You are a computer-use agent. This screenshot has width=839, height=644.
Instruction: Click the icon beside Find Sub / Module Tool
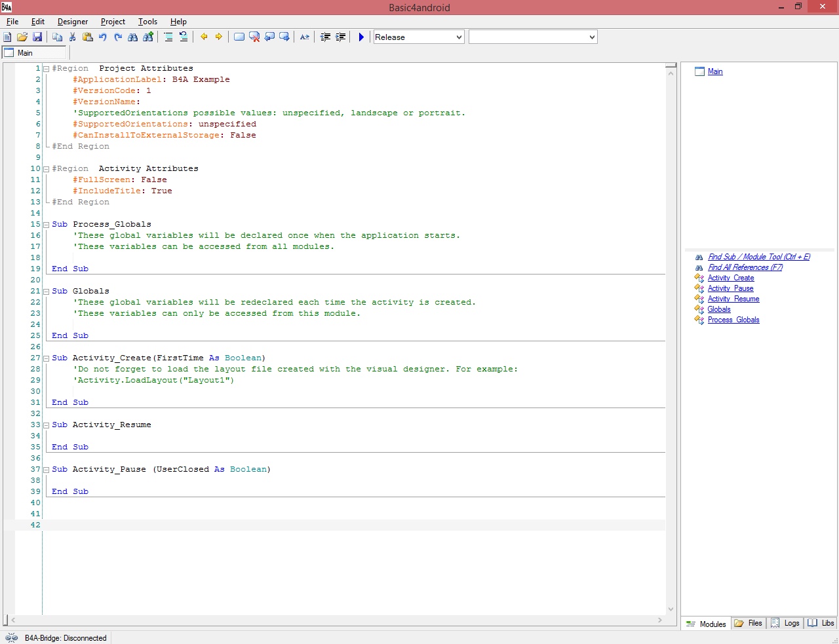pyautogui.click(x=699, y=257)
